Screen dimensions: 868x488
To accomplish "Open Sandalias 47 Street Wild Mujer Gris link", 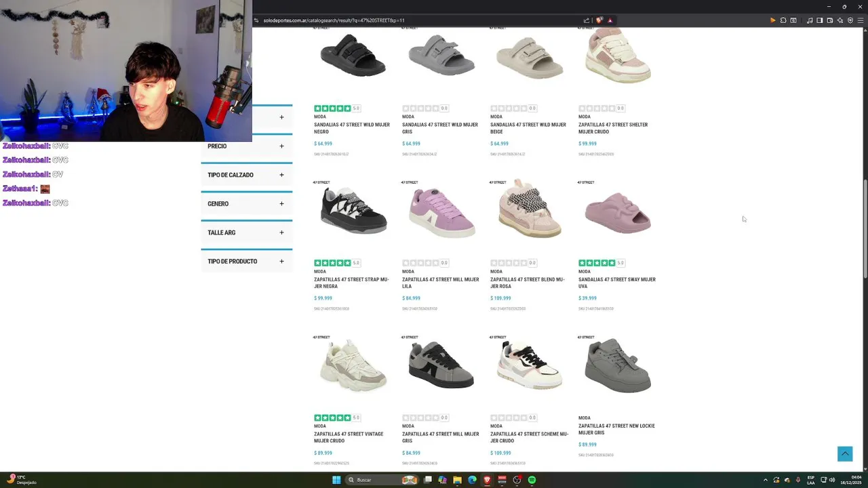I will coord(439,128).
